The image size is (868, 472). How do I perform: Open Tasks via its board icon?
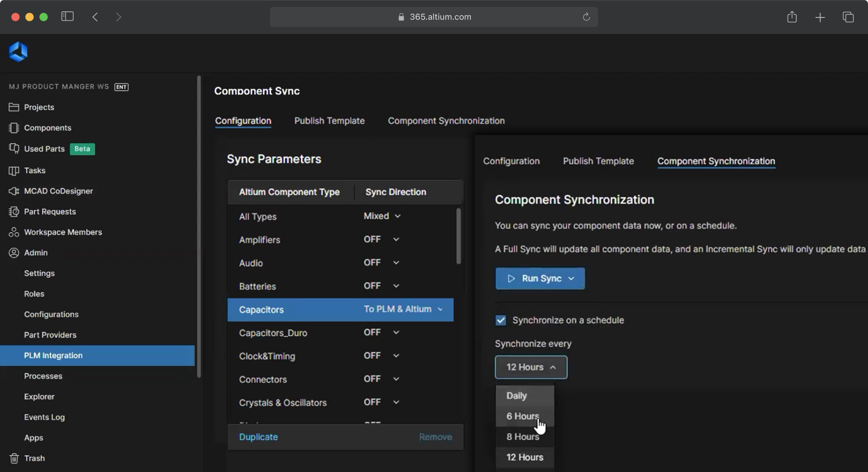(x=14, y=170)
